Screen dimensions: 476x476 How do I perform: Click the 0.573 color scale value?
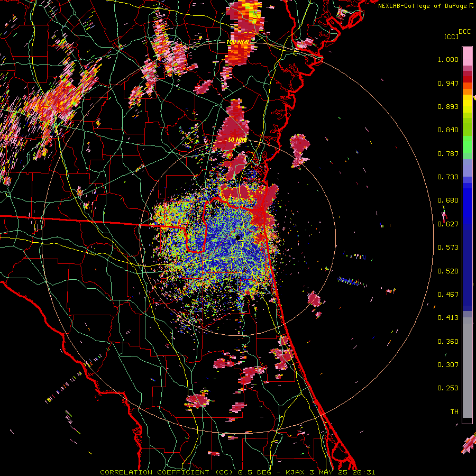448,248
